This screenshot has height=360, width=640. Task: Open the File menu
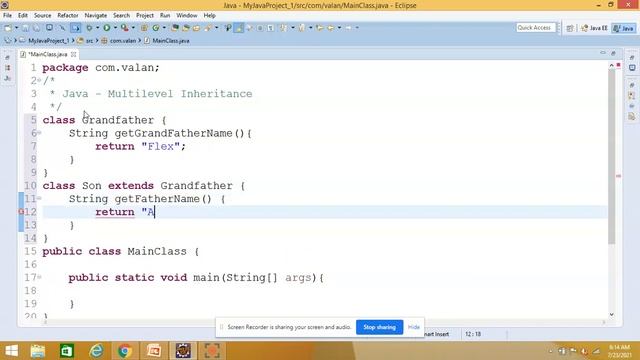coord(7,16)
